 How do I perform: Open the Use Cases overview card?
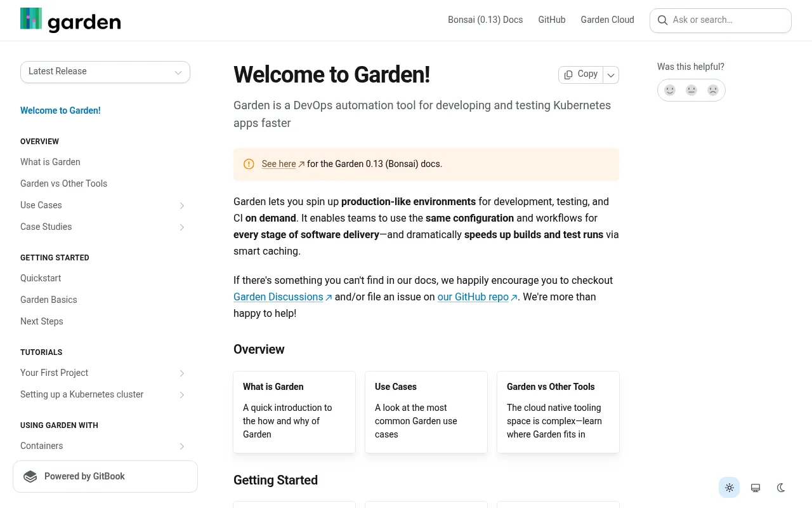coord(426,412)
